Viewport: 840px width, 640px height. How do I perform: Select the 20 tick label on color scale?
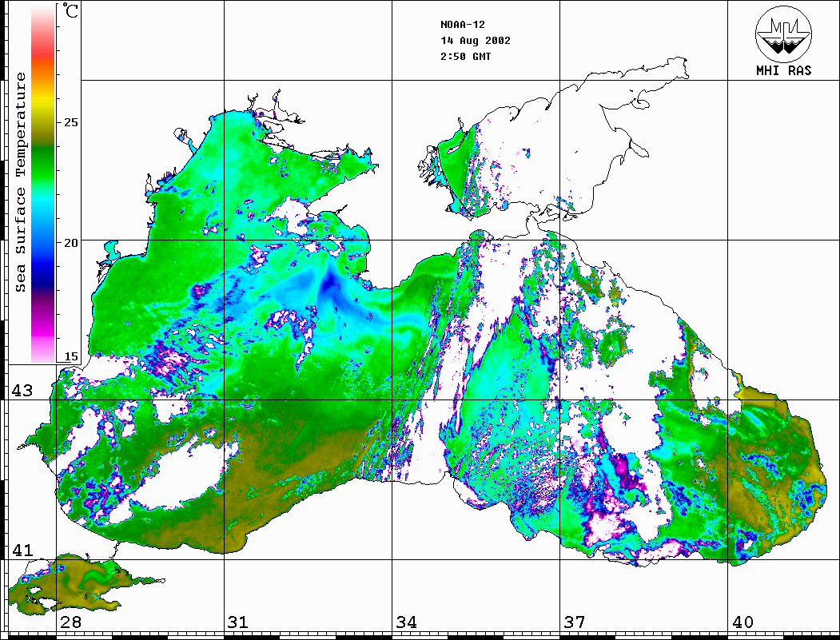(70, 243)
